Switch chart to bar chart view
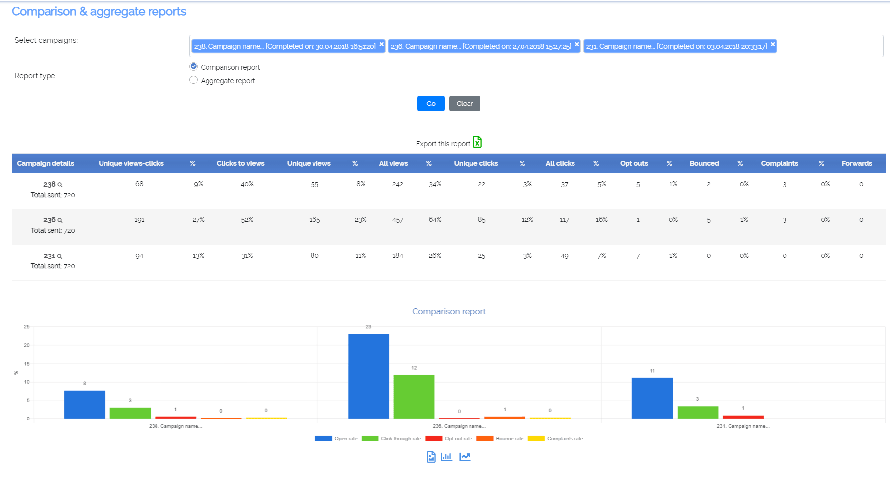Viewport: 890px width, 500px height. [446, 457]
